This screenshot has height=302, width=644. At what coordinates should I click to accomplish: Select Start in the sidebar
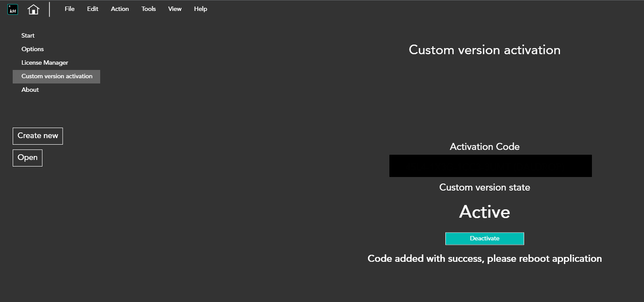[x=28, y=35]
